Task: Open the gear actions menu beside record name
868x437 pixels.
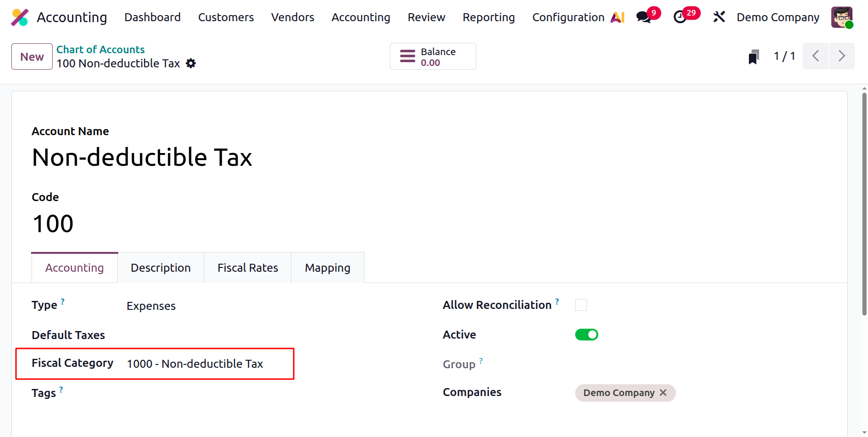Action: 191,63
